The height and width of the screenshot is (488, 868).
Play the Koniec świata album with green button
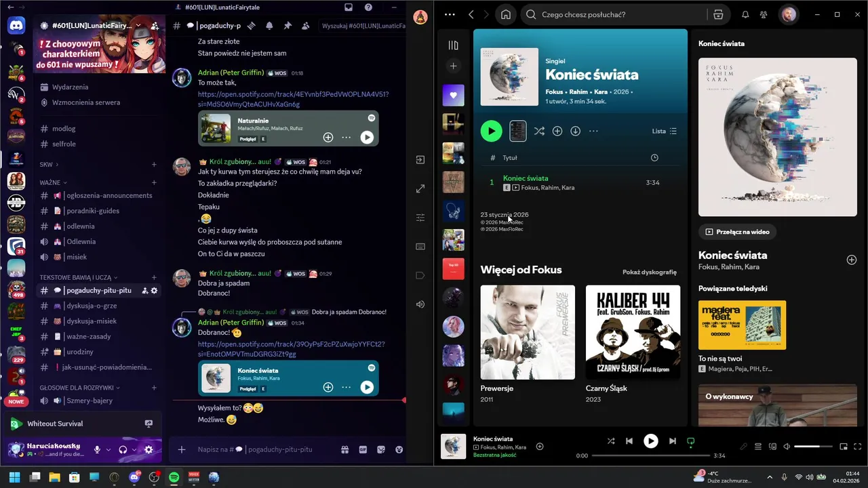coord(492,131)
